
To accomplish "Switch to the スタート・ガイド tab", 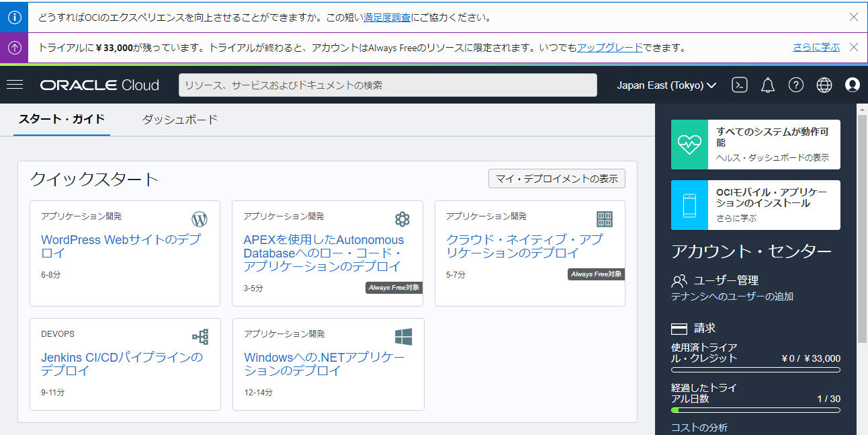I will point(62,119).
